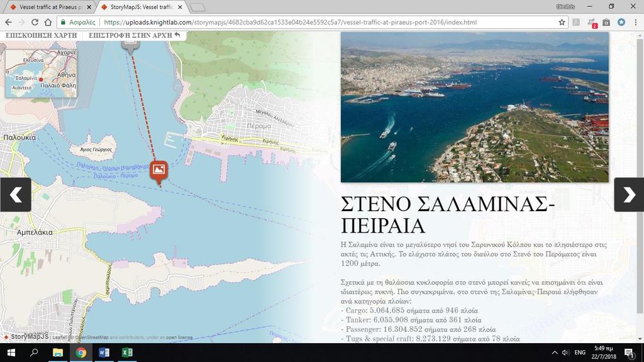Open a new browser tab
644x362 pixels.
[198, 8]
